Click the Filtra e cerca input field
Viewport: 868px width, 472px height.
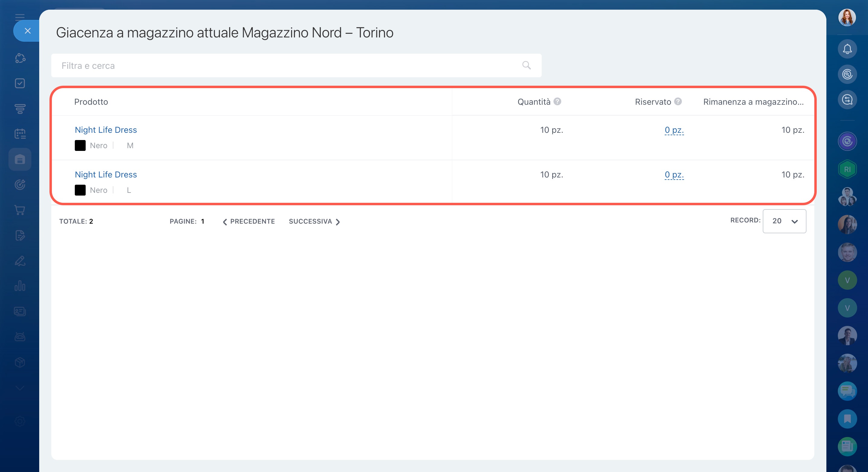click(x=287, y=65)
